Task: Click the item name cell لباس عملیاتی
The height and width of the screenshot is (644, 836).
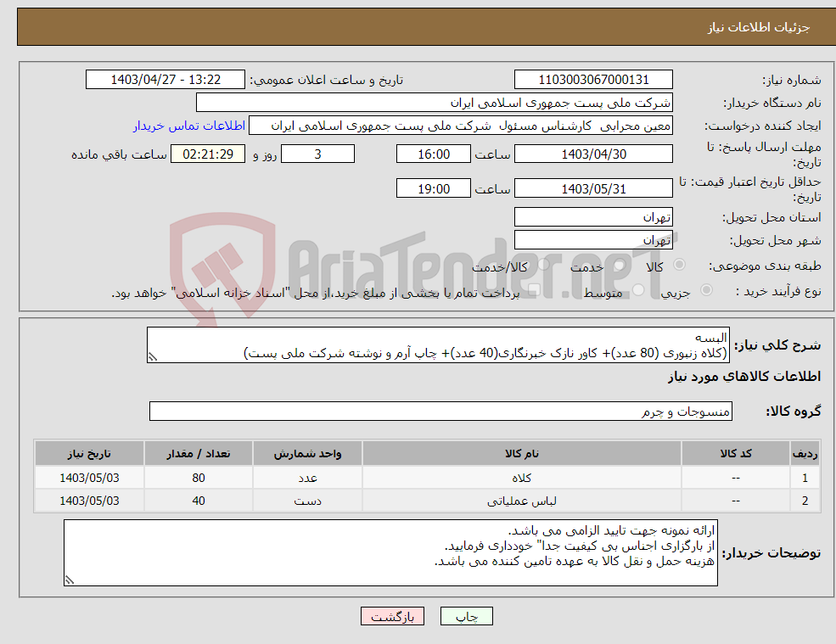Action: pyautogui.click(x=522, y=501)
